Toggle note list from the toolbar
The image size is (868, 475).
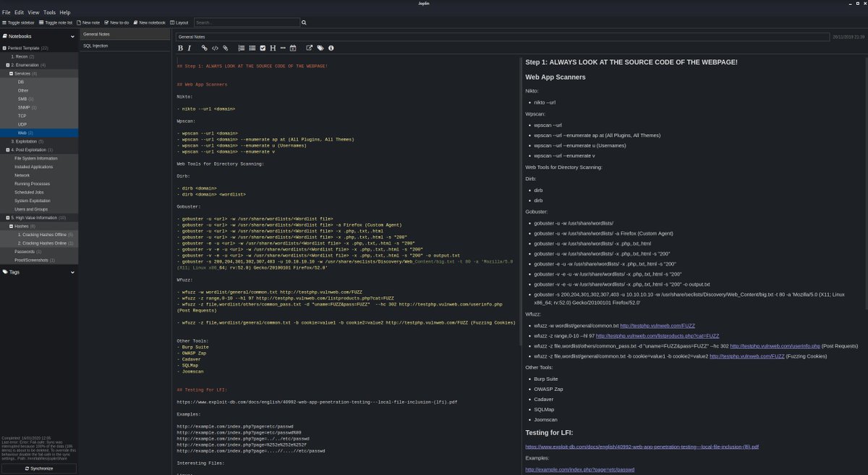click(x=56, y=22)
